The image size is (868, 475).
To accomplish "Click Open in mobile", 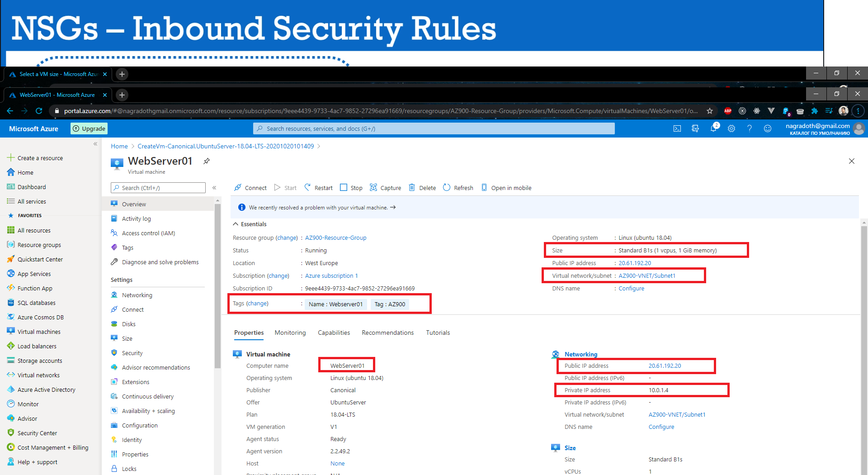I will pyautogui.click(x=506, y=188).
